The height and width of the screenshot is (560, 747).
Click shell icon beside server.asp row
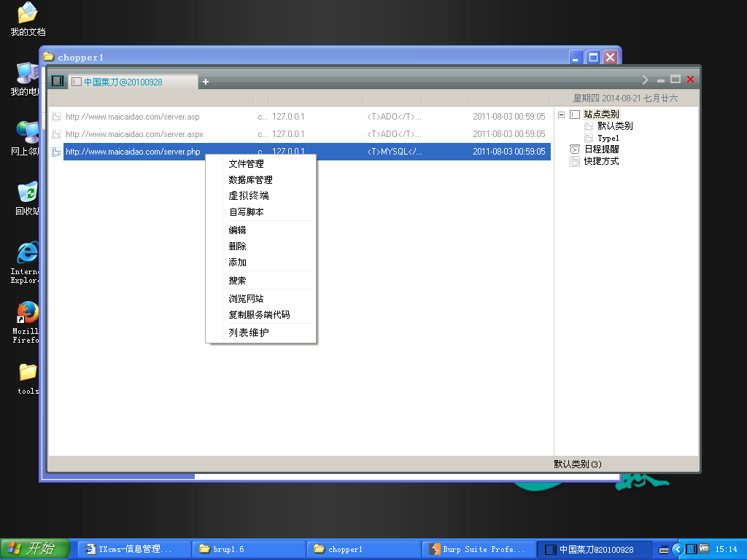[x=56, y=117]
